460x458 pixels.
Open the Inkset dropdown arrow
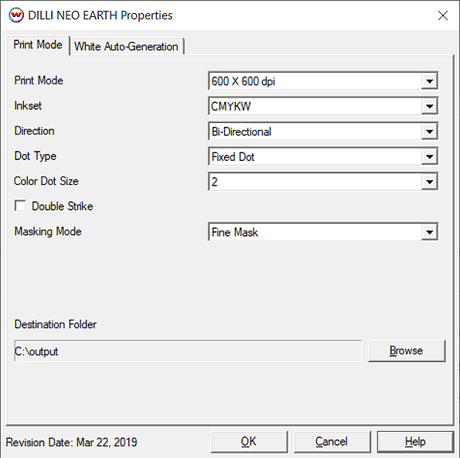[429, 106]
